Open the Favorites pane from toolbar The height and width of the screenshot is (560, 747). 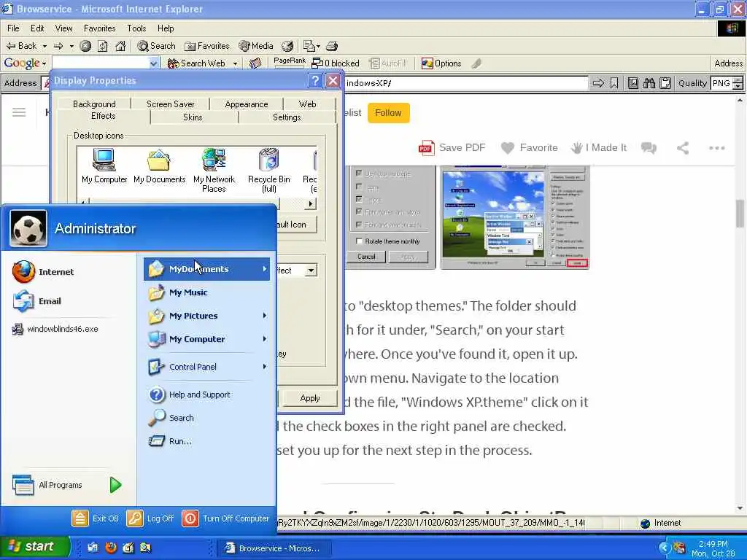(x=207, y=46)
